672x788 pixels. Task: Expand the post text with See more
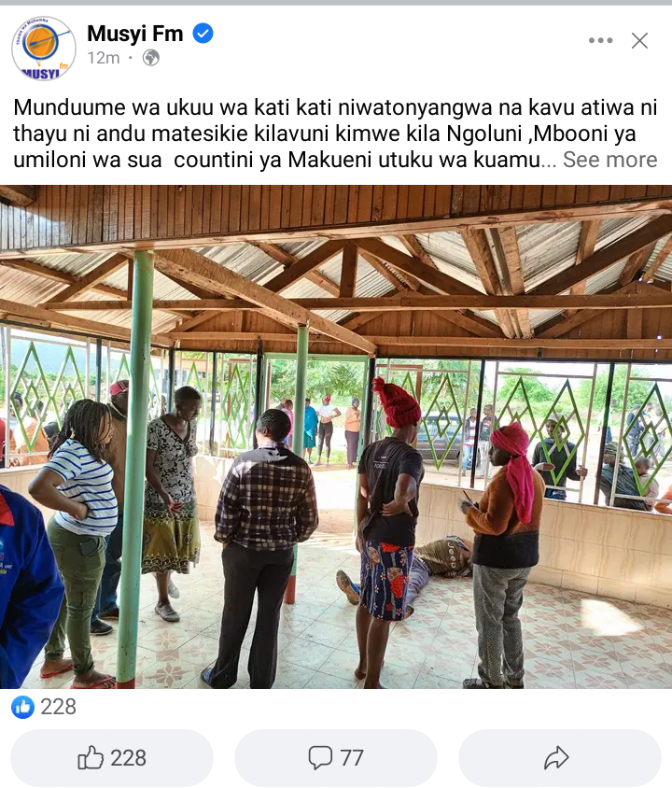[x=609, y=160]
